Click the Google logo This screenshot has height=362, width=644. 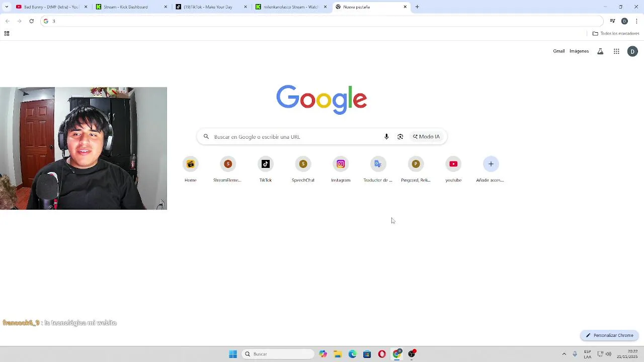[321, 100]
